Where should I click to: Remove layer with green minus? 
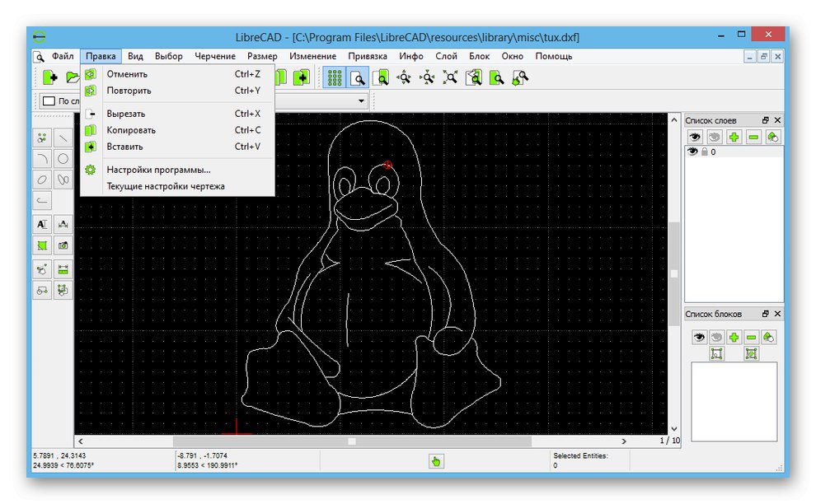tap(753, 137)
